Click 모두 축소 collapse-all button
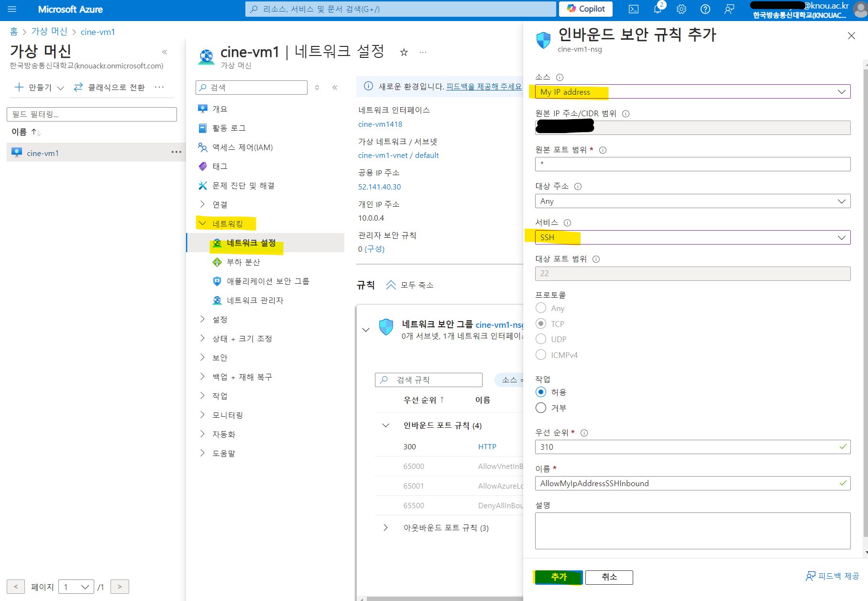The height and width of the screenshot is (601, 868). pos(410,285)
